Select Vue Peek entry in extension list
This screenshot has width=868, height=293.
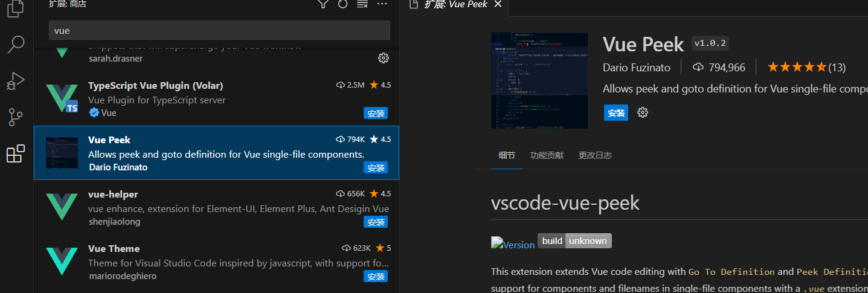[x=216, y=153]
